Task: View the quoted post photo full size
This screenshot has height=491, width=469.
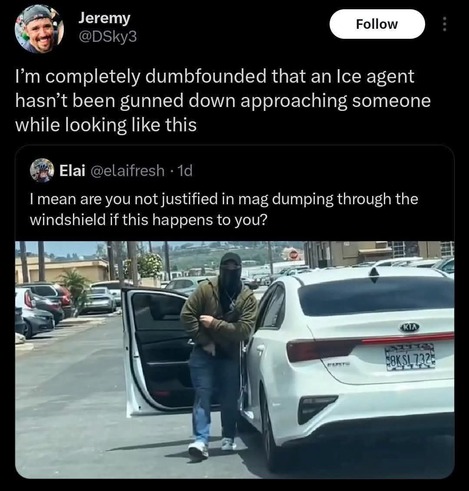Action: click(x=235, y=360)
